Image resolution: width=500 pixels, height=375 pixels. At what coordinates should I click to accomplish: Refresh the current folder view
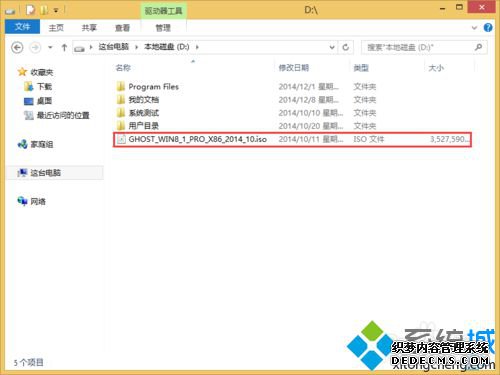point(346,47)
